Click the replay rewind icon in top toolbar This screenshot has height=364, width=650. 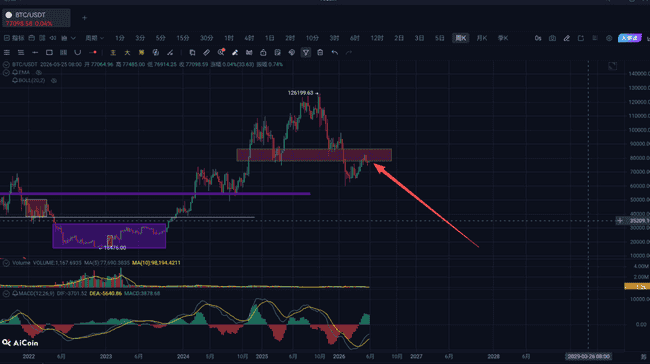tap(53, 38)
